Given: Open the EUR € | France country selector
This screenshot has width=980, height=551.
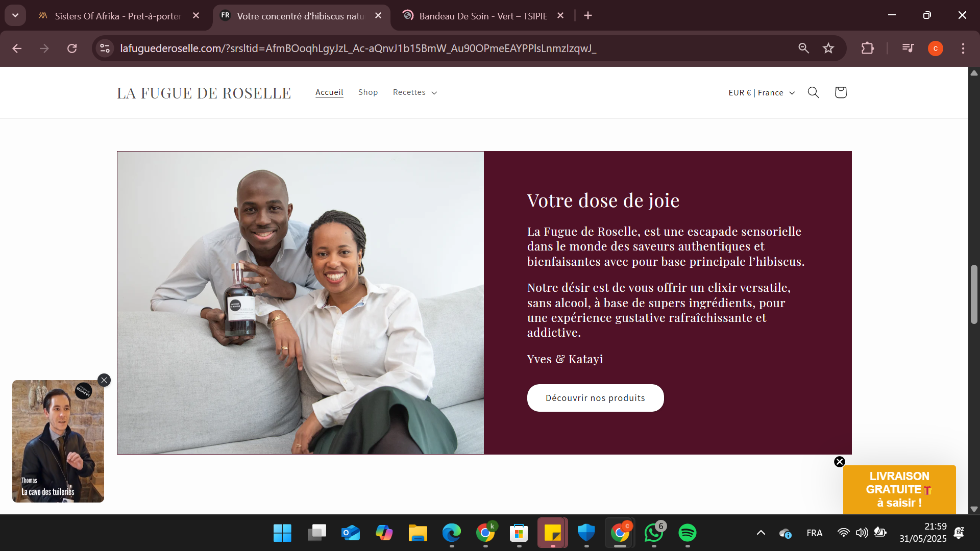Looking at the screenshot, I should pyautogui.click(x=762, y=93).
